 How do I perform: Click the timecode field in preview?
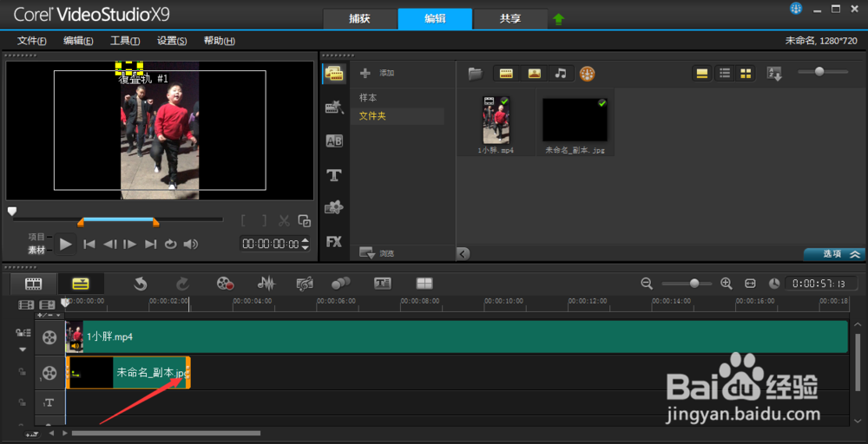click(271, 244)
